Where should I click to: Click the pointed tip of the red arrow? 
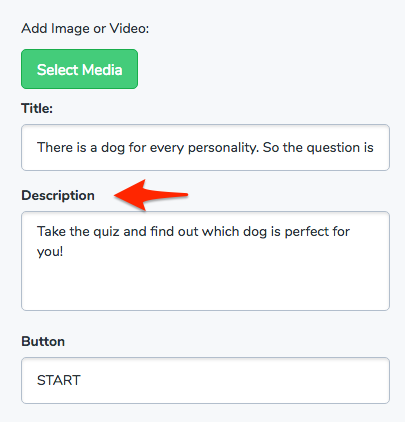pyautogui.click(x=116, y=196)
